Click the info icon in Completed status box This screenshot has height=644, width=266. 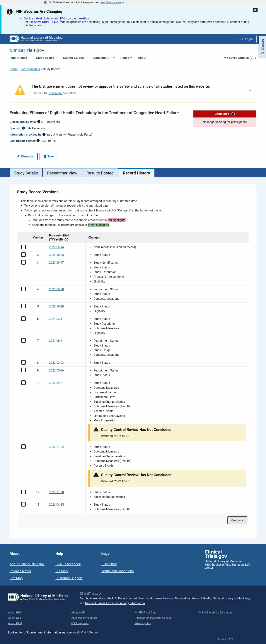233,114
